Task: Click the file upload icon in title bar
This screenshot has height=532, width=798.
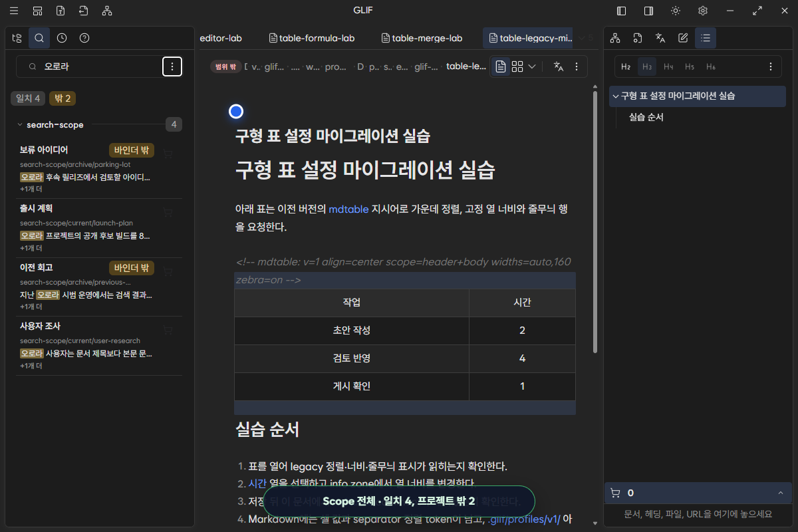Action: 61,11
